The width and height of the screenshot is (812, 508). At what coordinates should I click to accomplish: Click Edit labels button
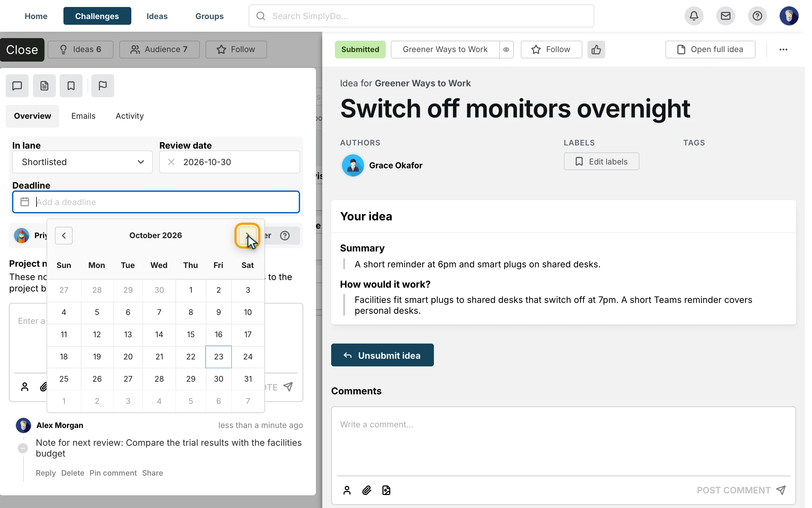point(601,162)
